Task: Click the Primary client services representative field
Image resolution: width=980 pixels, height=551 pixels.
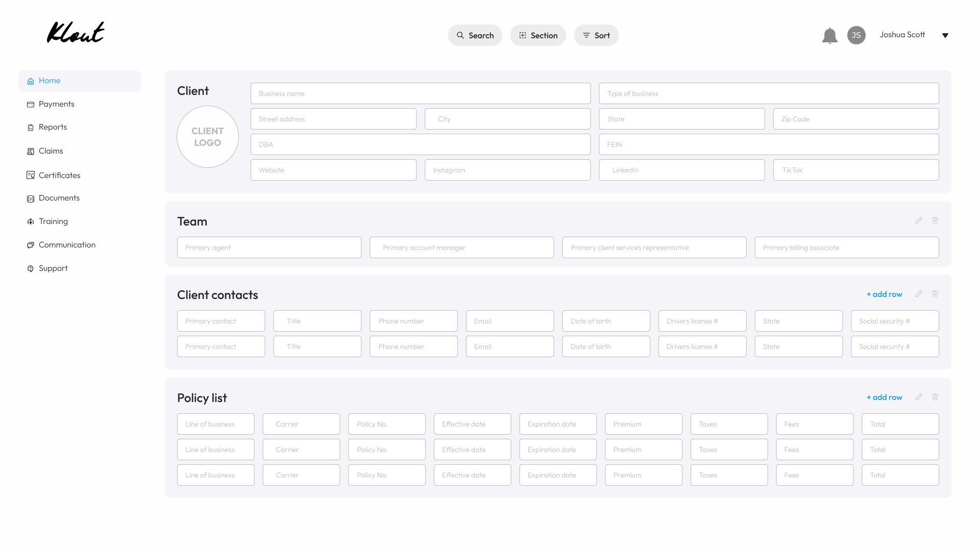Action: (654, 247)
